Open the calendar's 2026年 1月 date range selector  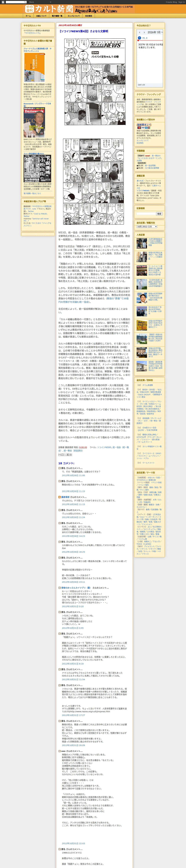click(x=155, y=32)
